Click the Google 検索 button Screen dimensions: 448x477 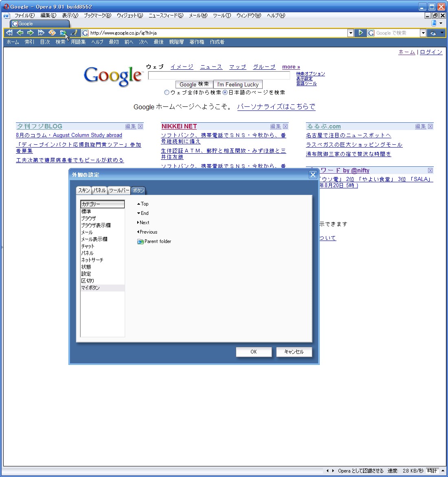click(194, 84)
